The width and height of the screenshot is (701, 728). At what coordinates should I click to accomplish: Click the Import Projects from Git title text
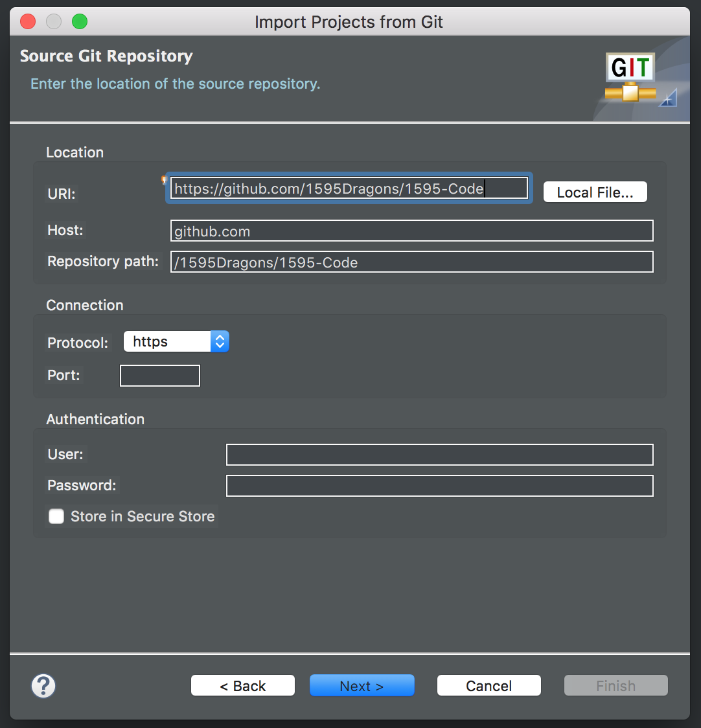click(x=349, y=22)
